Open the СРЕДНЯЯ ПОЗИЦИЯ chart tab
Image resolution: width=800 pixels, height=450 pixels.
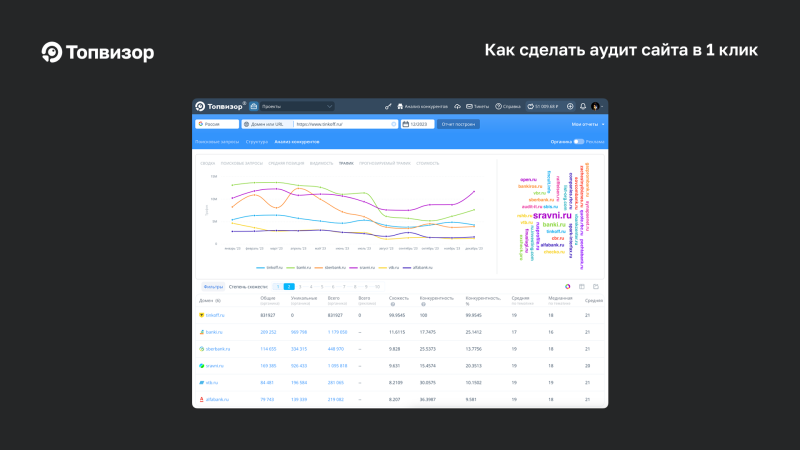[286, 163]
